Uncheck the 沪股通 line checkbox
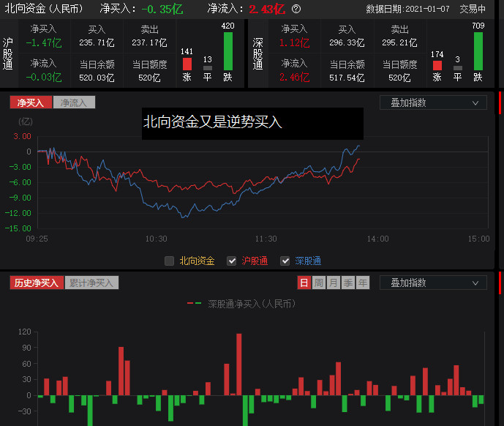 point(232,261)
